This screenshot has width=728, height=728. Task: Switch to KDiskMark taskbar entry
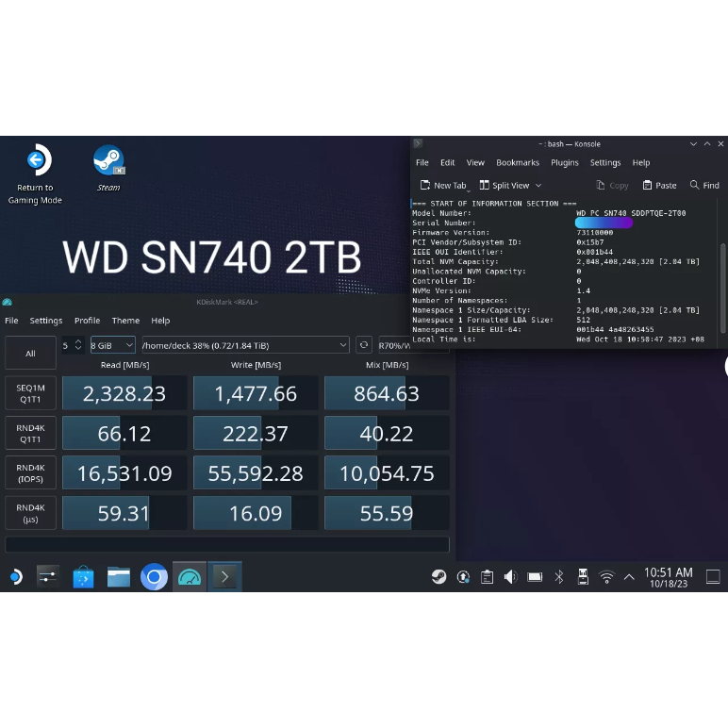tap(190, 576)
